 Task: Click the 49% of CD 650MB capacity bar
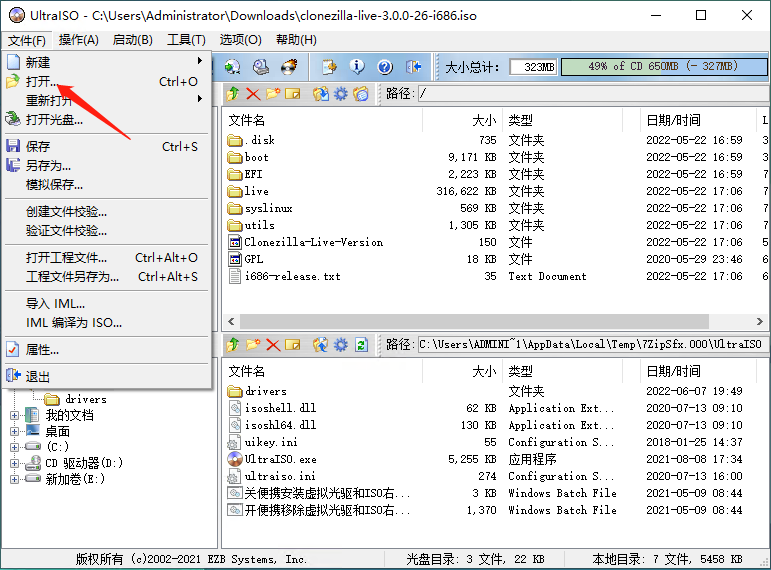(x=663, y=66)
